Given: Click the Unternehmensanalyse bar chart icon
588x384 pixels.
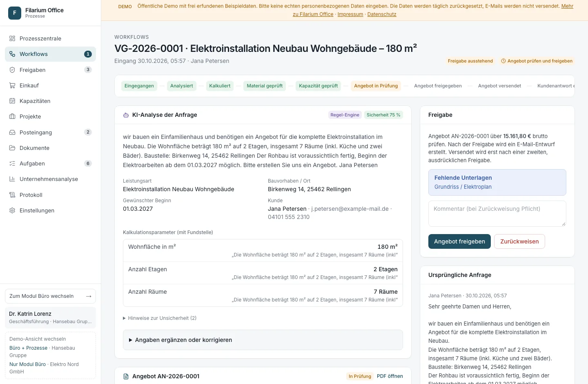Looking at the screenshot, I should click(12, 179).
